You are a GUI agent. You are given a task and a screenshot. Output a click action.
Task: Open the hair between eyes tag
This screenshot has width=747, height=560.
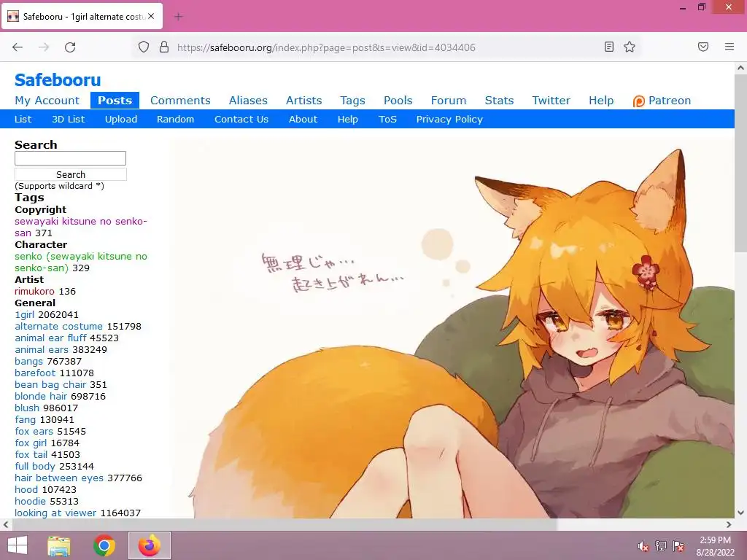[x=58, y=478]
